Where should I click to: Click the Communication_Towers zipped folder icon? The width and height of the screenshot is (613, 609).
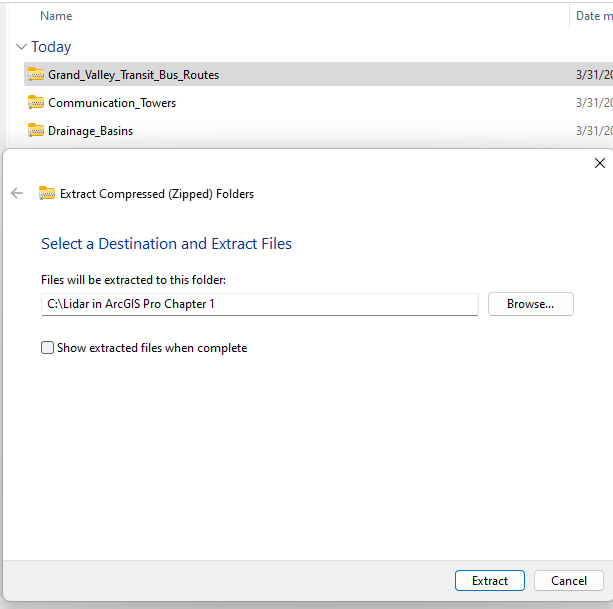pos(36,102)
